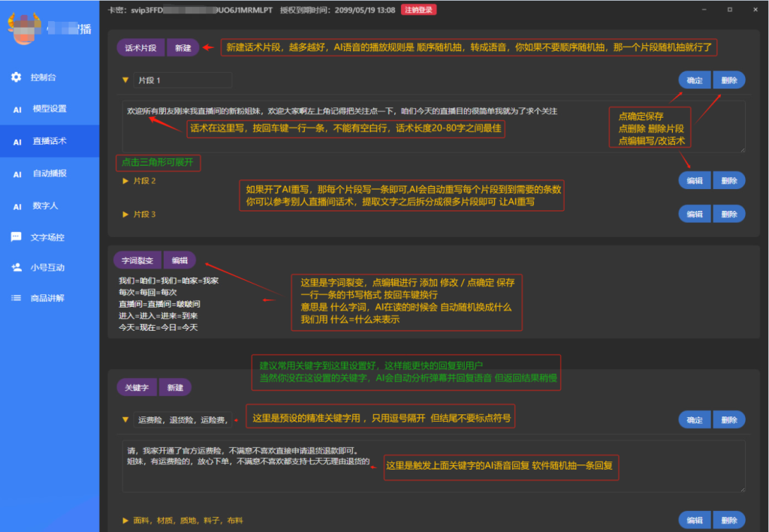Click the chat bubble icon for 文字场控

click(17, 237)
